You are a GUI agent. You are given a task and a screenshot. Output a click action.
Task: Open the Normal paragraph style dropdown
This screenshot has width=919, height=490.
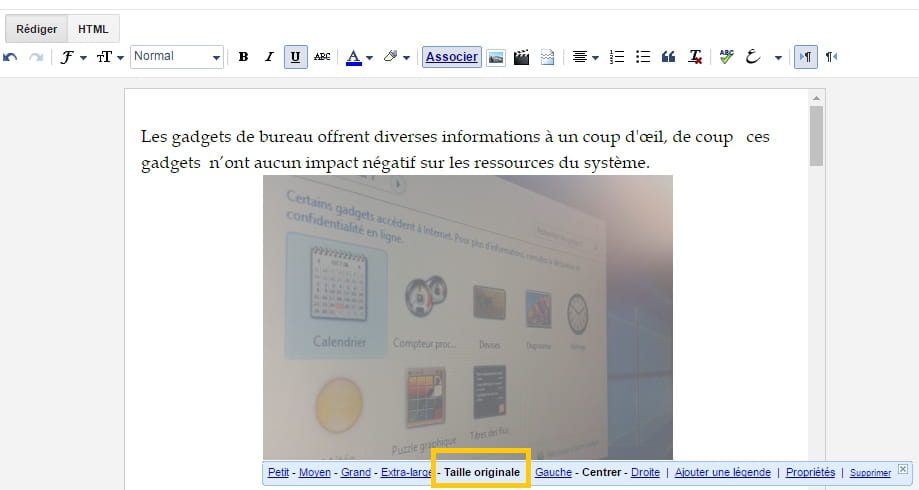pyautogui.click(x=177, y=57)
